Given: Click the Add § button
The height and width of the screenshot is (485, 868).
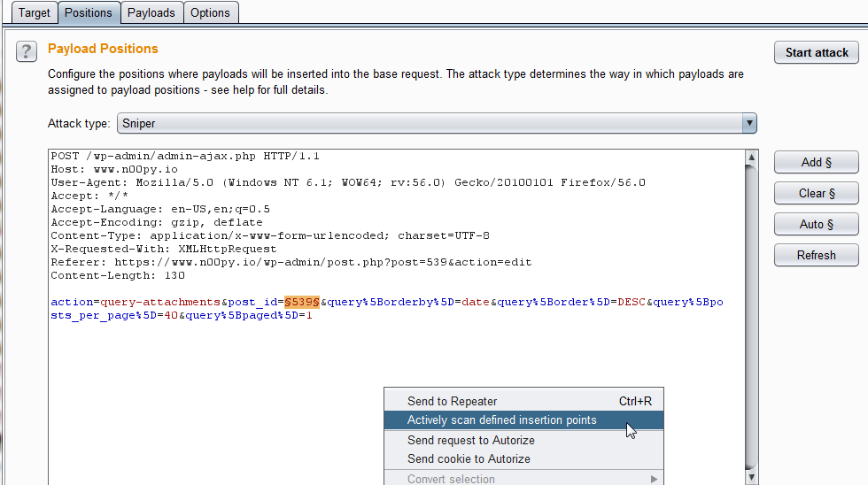Looking at the screenshot, I should (x=817, y=162).
